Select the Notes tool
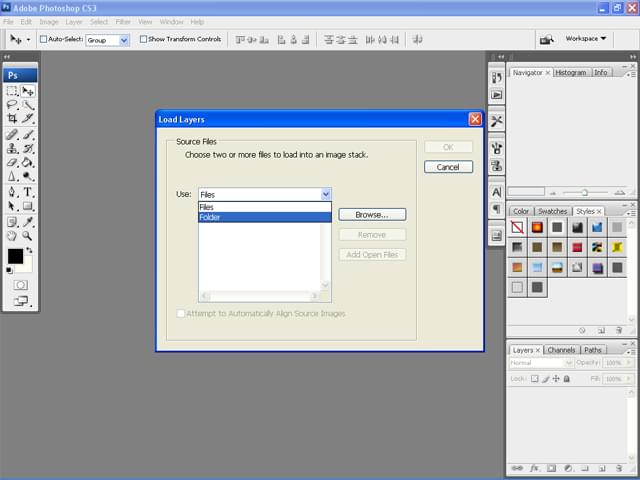Screen dimensions: 640x480 pos(12,222)
